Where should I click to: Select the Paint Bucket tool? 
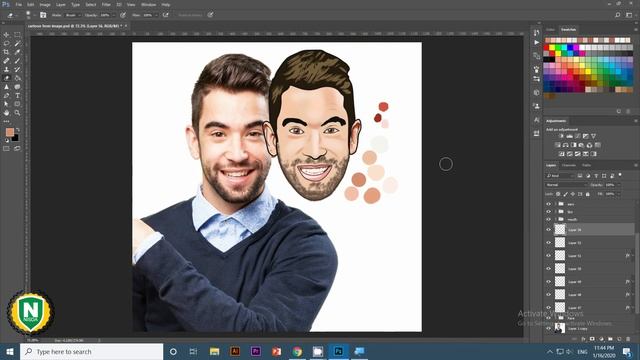17,78
